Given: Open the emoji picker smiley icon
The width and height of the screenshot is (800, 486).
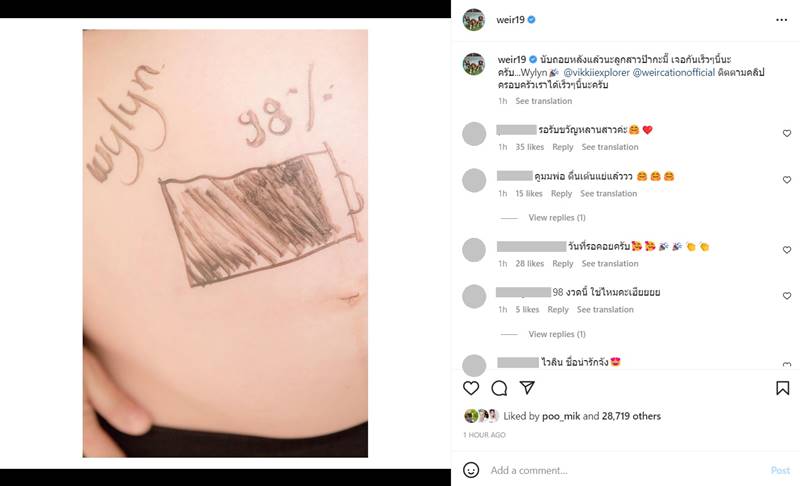Looking at the screenshot, I should pos(471,470).
